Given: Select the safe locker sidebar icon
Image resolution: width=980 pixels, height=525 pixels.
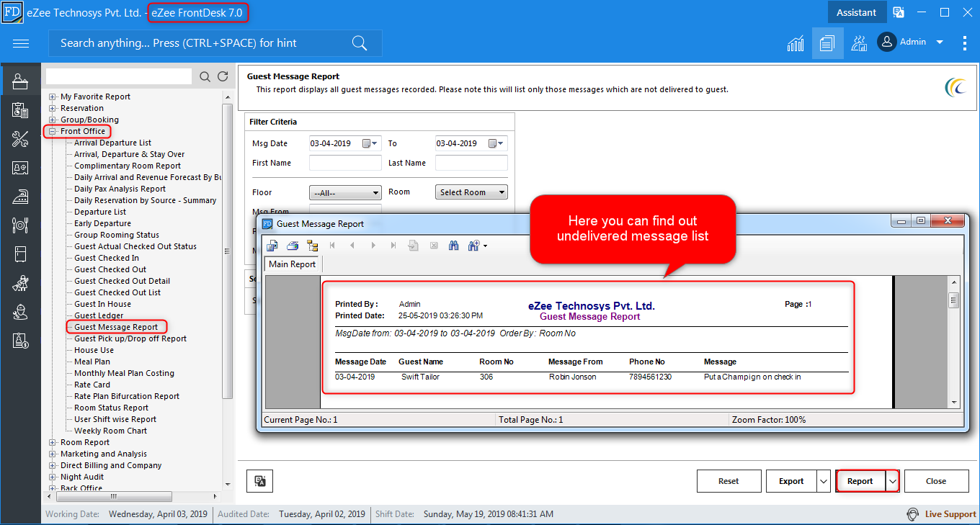Looking at the screenshot, I should pyautogui.click(x=20, y=168).
